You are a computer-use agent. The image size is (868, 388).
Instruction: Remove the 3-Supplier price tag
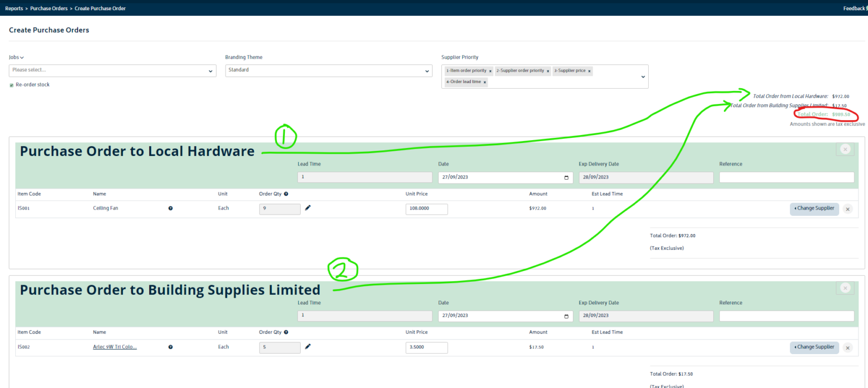pos(589,71)
